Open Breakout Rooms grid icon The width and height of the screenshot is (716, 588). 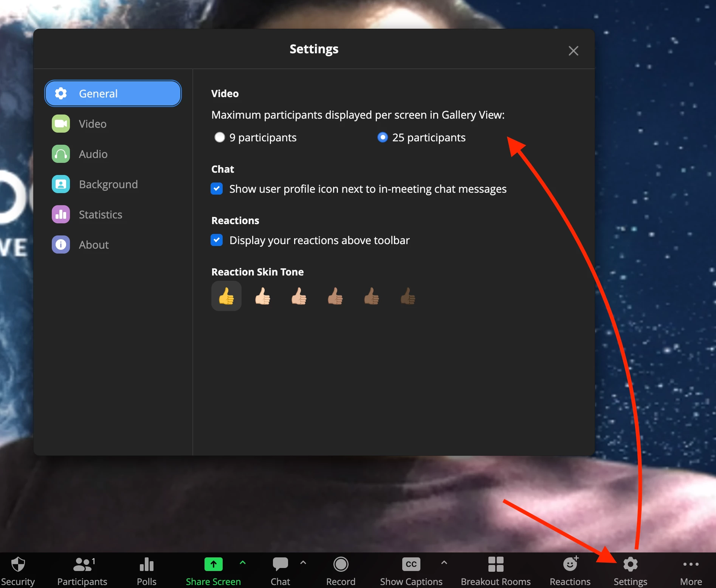click(496, 564)
